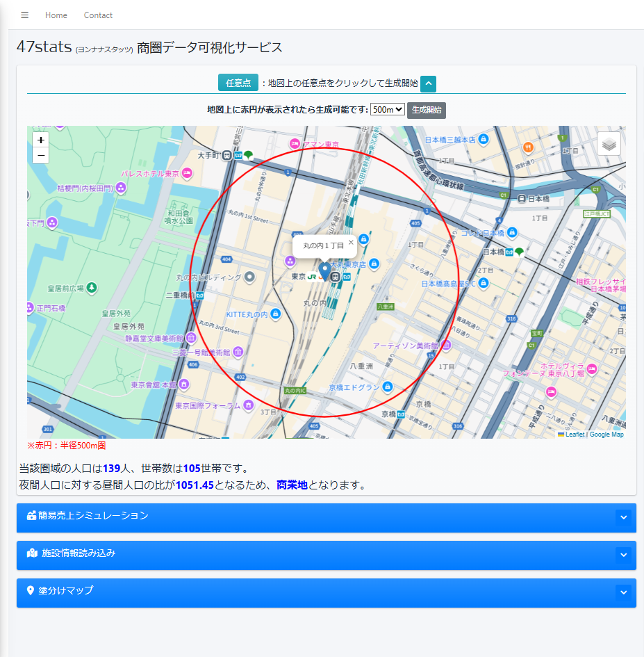Zoom out on the map
The height and width of the screenshot is (657, 644).
click(x=41, y=156)
